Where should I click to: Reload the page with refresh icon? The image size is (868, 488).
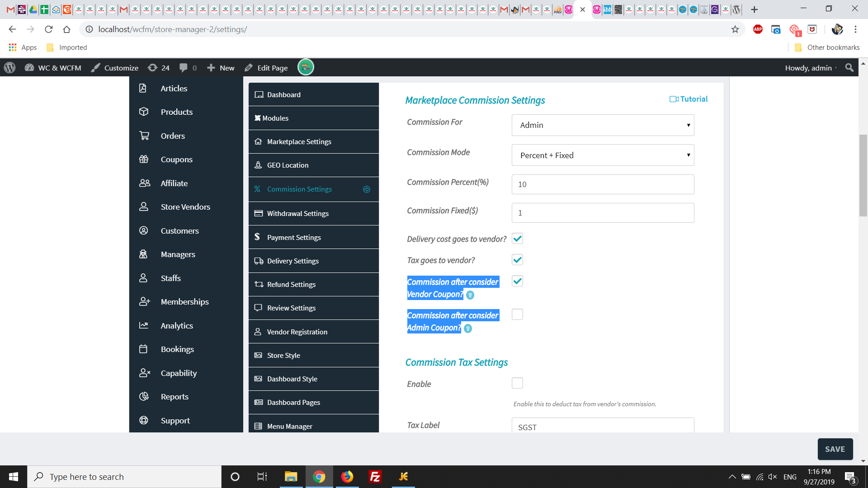[48, 29]
